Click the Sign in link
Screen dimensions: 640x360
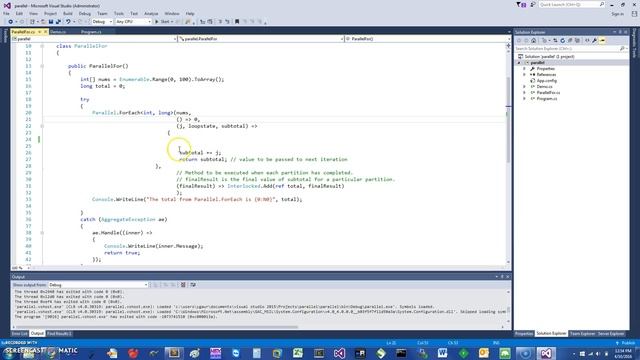617,14
